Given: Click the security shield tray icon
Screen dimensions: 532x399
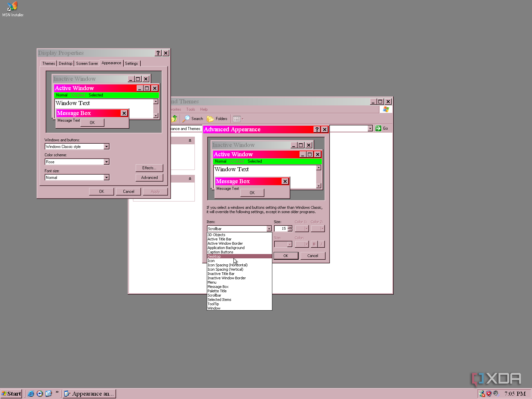Looking at the screenshot, I should pyautogui.click(x=489, y=394).
